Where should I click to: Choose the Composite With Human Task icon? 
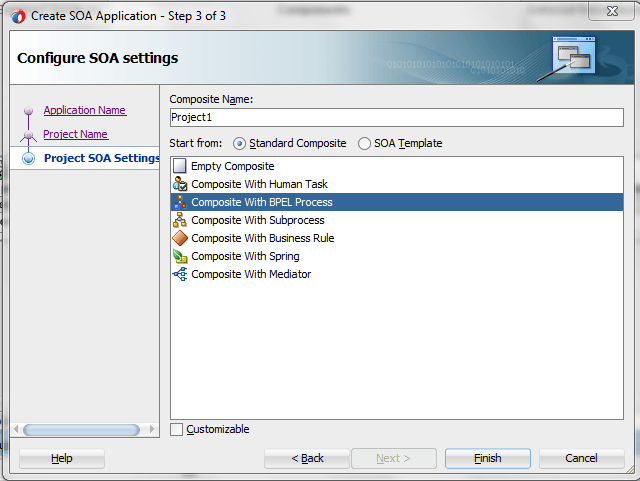[180, 184]
